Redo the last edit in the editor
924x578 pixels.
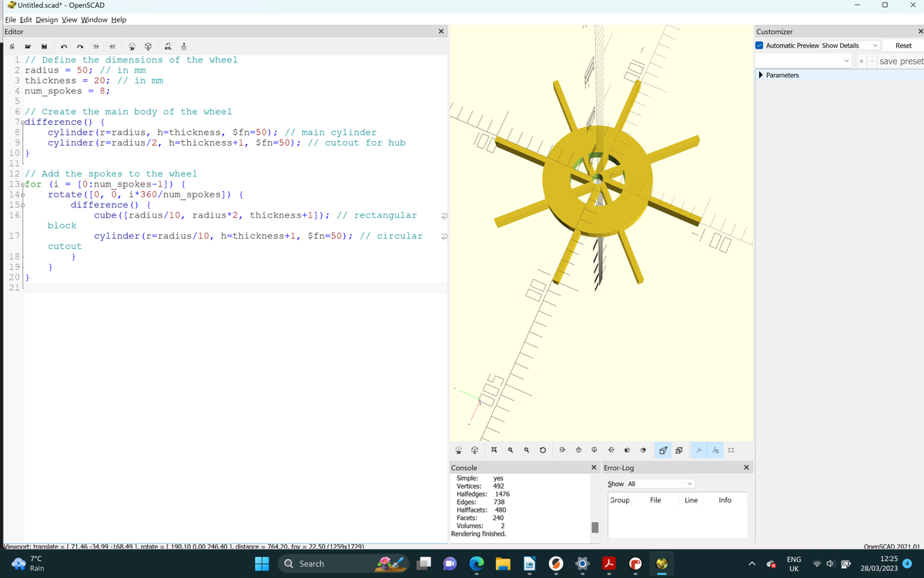click(80, 46)
